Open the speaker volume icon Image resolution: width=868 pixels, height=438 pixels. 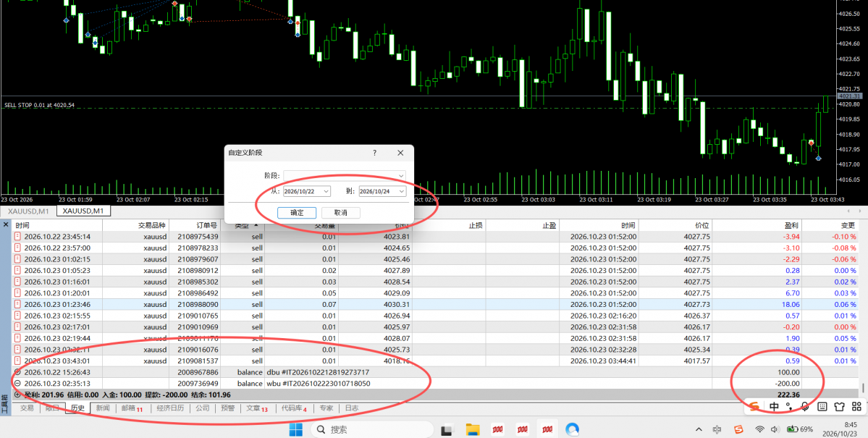[x=775, y=429]
